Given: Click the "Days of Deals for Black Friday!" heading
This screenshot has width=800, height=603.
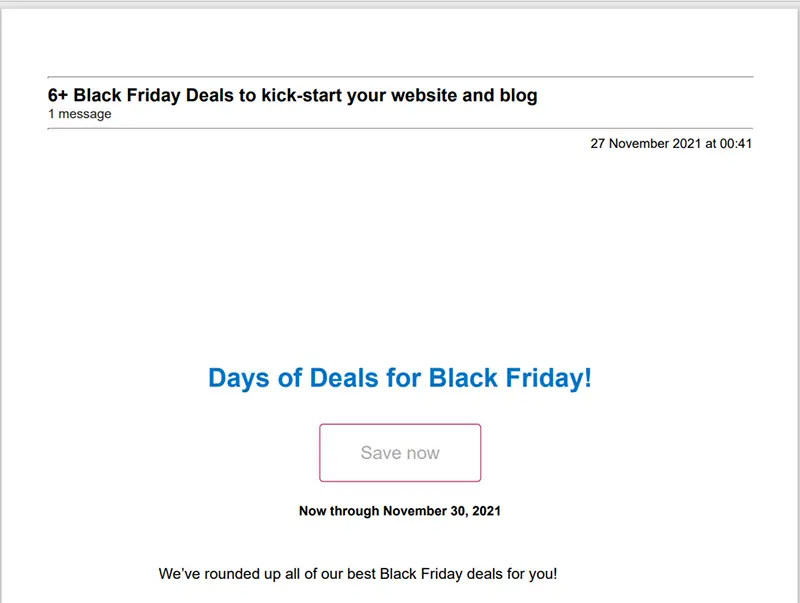Looking at the screenshot, I should 400,379.
